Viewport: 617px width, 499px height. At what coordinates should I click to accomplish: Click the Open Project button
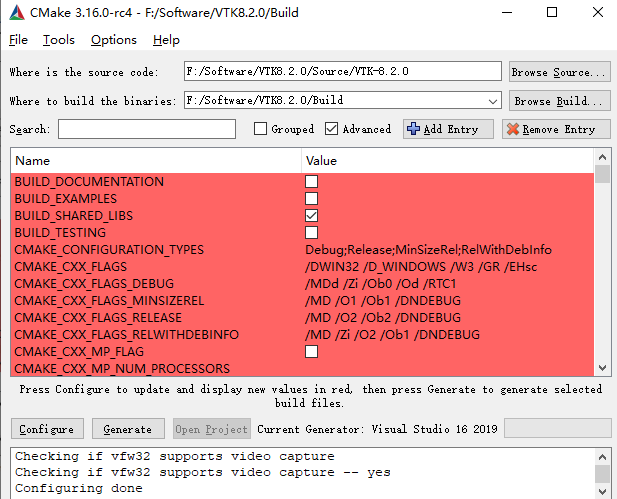tap(212, 429)
